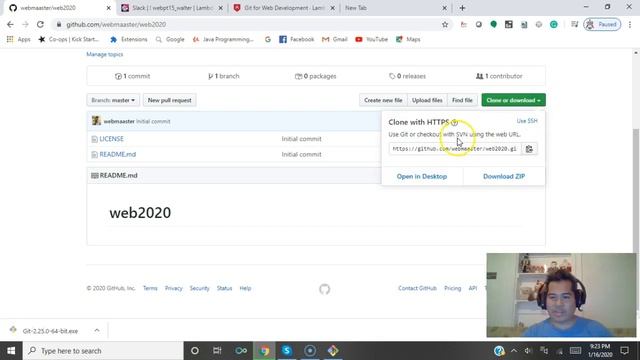Screen dimensions: 640x360
Task: Open the Extensions bookmark
Action: [129, 39]
